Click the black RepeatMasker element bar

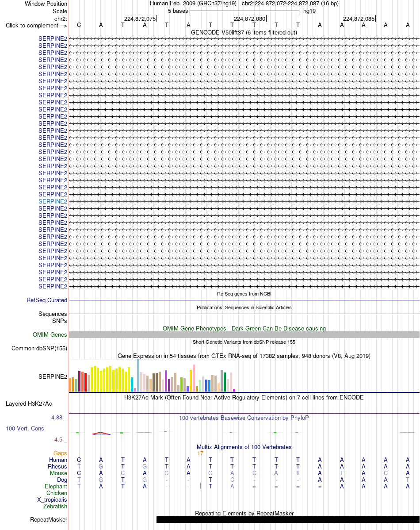coord(288,519)
